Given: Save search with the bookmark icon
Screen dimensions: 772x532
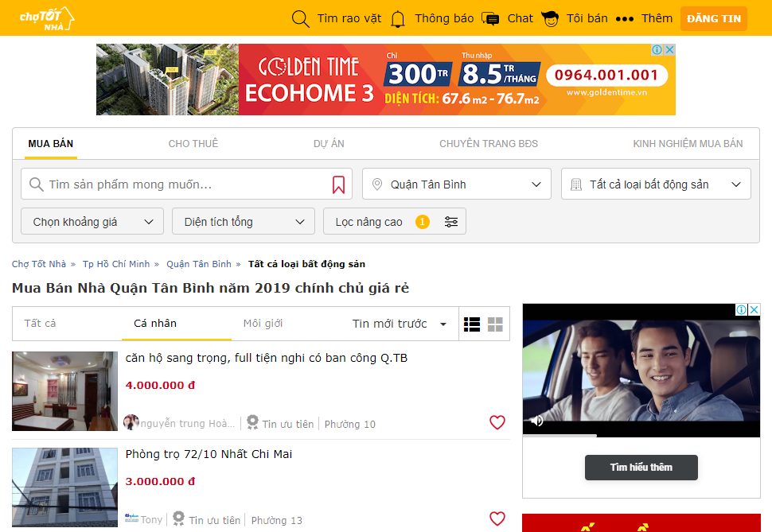Looking at the screenshot, I should coord(339,184).
